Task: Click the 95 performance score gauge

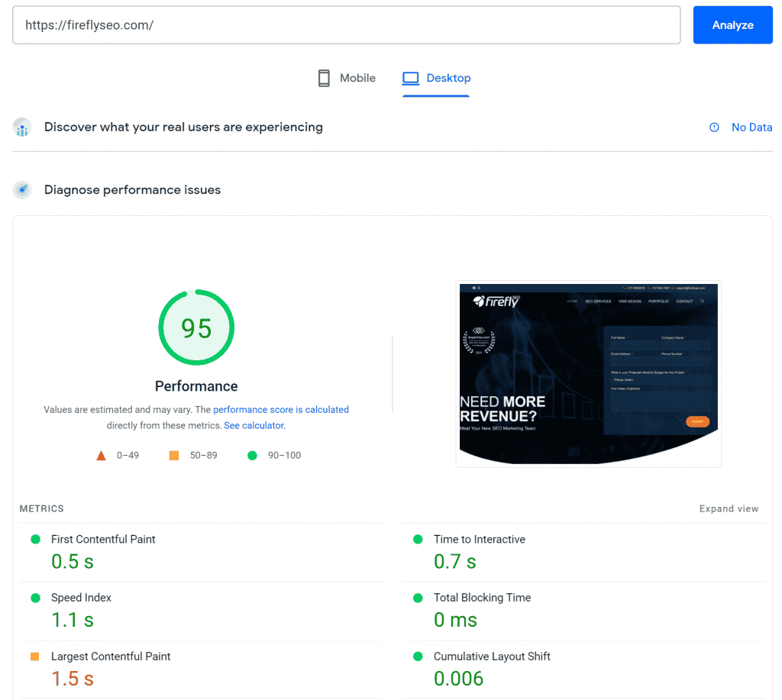Action: click(196, 327)
